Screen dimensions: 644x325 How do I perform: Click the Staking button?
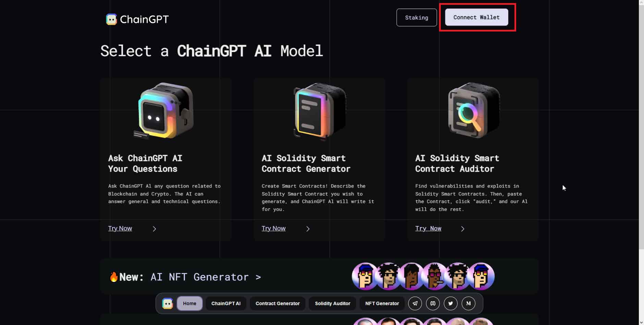tap(416, 17)
